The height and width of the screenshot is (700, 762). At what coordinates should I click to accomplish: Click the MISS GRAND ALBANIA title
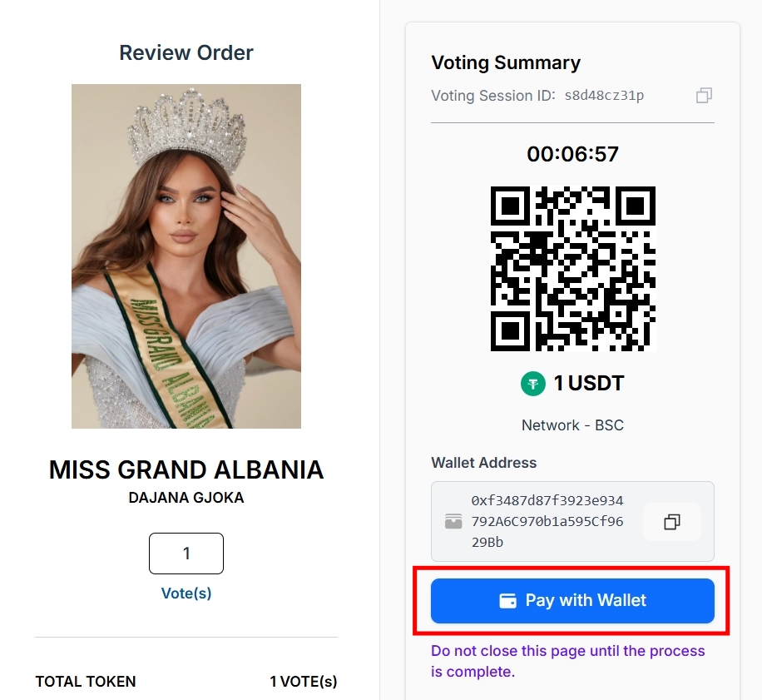(186, 470)
